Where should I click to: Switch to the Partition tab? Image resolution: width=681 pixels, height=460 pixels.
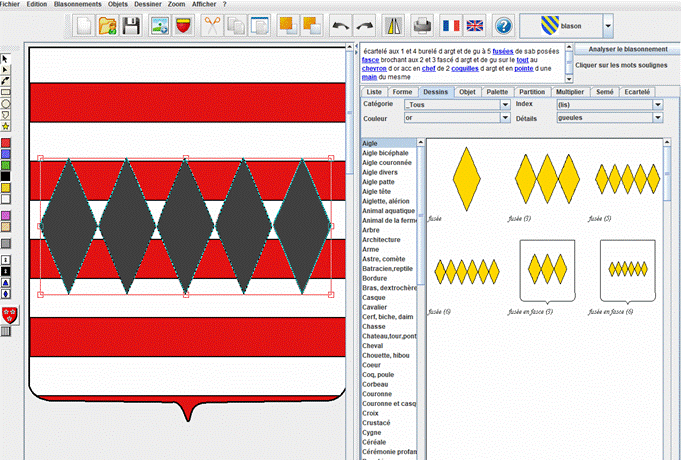(532, 91)
